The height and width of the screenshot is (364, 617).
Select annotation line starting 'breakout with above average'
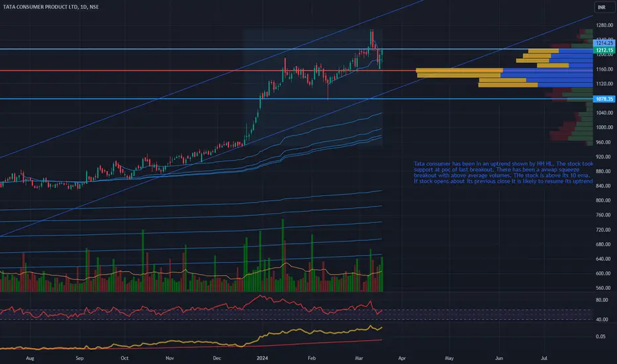pyautogui.click(x=503, y=175)
